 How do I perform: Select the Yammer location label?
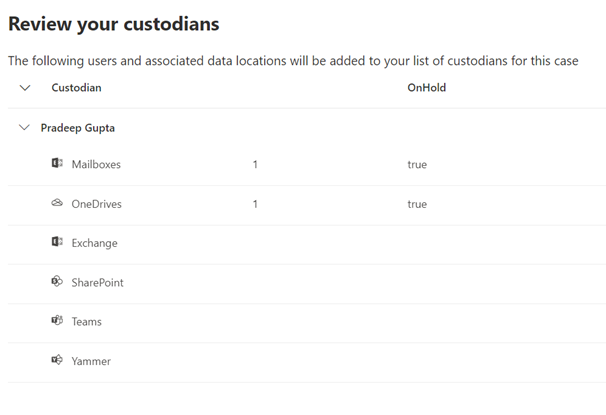point(91,361)
